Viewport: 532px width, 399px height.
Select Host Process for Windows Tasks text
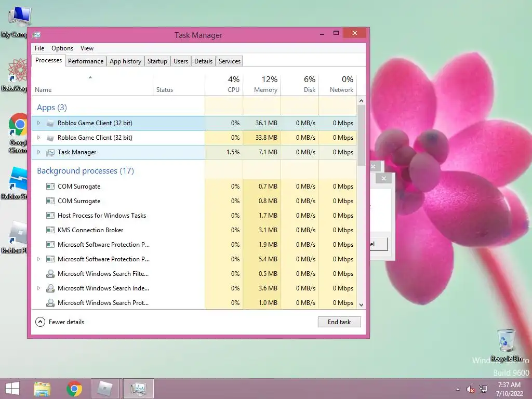102,216
